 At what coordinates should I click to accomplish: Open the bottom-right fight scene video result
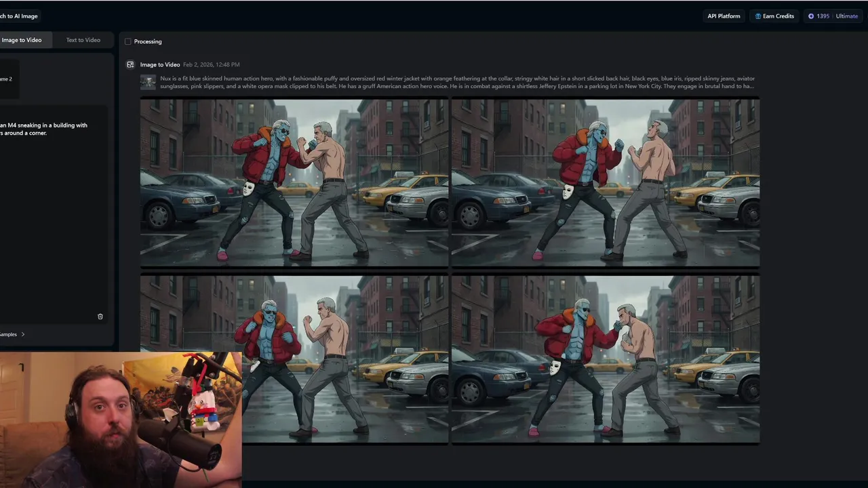[606, 359]
